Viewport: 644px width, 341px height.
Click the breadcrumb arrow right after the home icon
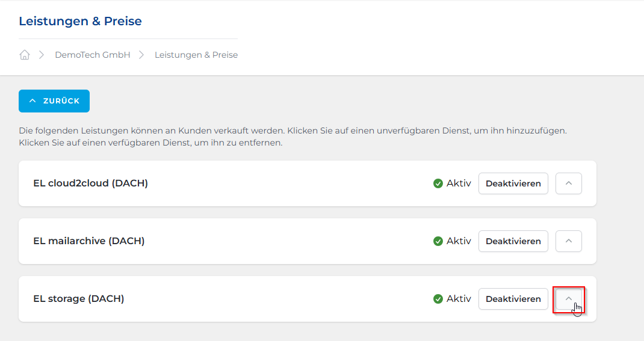point(42,55)
